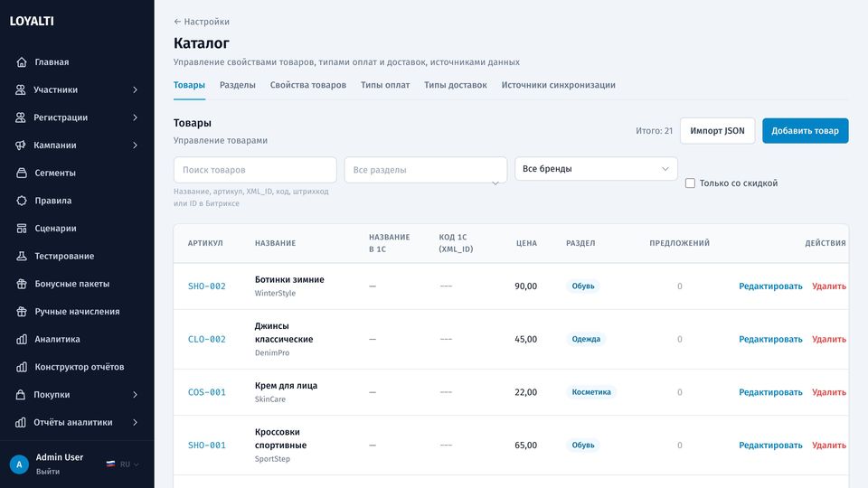868x488 pixels.
Task: Click the Тестирование flask icon
Action: point(22,256)
